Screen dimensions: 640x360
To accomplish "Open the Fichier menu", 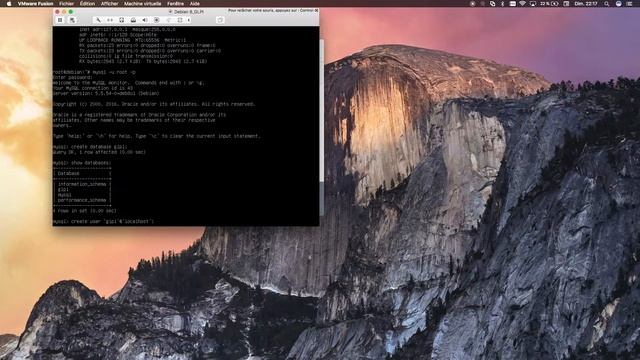I will pyautogui.click(x=67, y=4).
